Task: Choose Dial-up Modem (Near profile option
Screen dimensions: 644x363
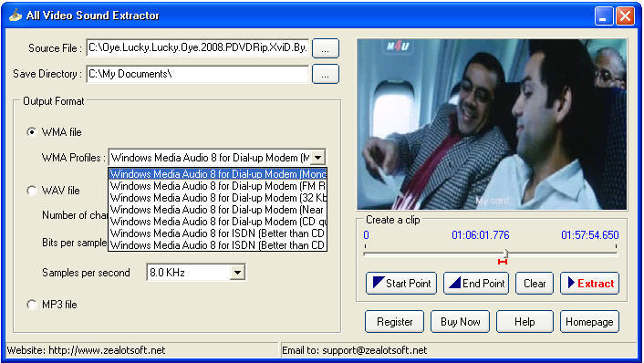Action: pos(218,210)
